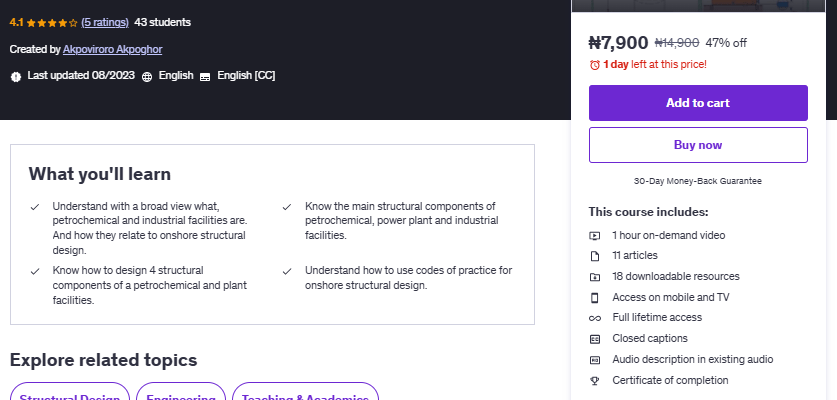This screenshot has width=837, height=400.
Task: Click the articles document icon
Action: click(x=594, y=256)
